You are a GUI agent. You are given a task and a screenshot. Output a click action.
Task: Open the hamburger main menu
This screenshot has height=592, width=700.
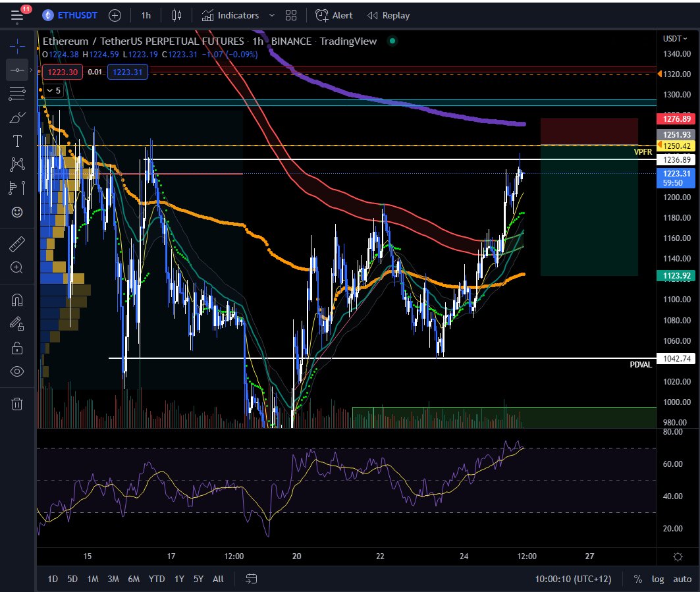pyautogui.click(x=17, y=16)
